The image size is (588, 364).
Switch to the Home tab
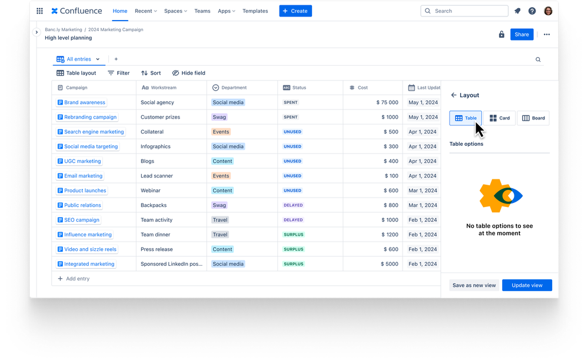(119, 11)
